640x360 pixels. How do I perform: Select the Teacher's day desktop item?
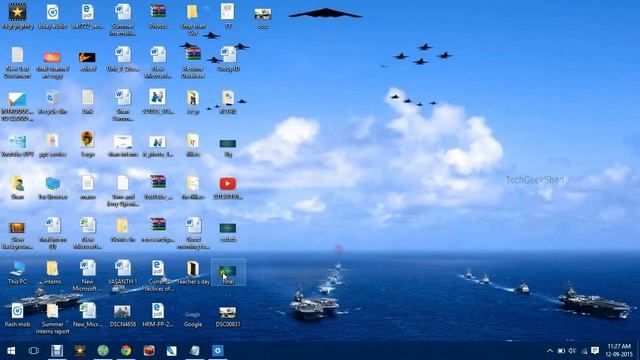coord(193,272)
